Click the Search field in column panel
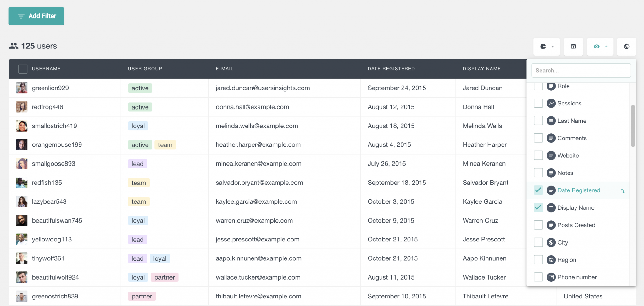Screen dimensions: 644x306 click(x=581, y=70)
